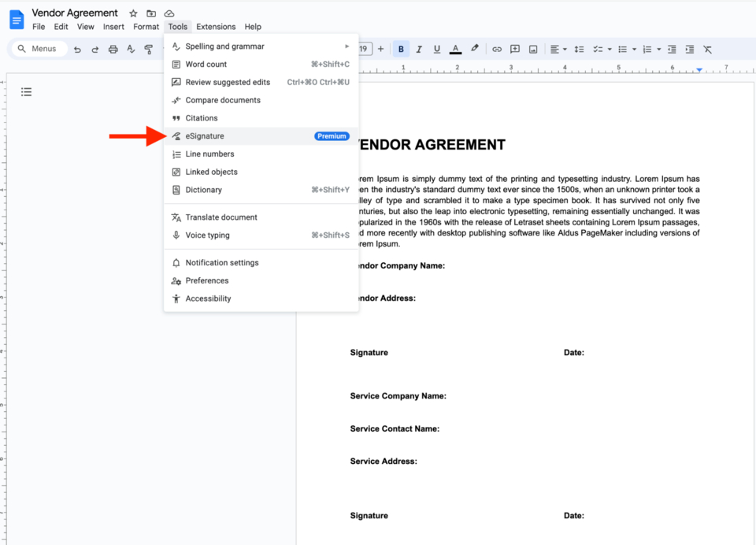This screenshot has width=756, height=545.
Task: Open text color picker
Action: (456, 49)
